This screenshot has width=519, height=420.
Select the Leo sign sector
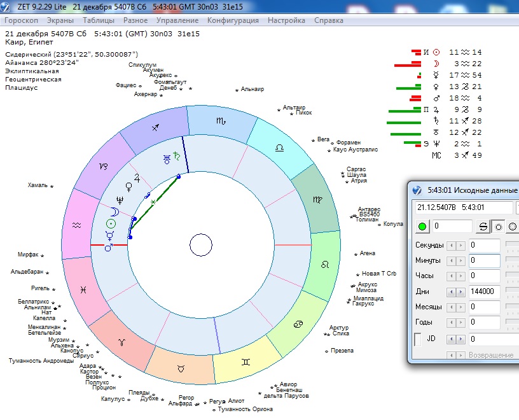[325, 265]
